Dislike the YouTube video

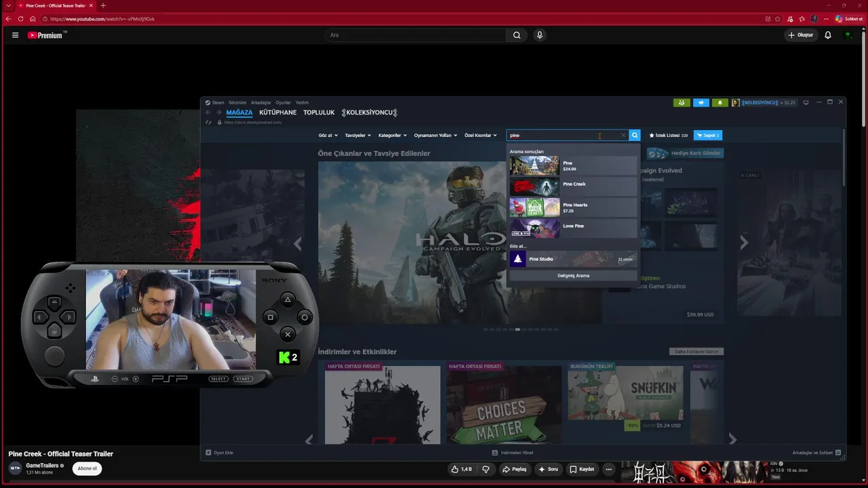[486, 469]
